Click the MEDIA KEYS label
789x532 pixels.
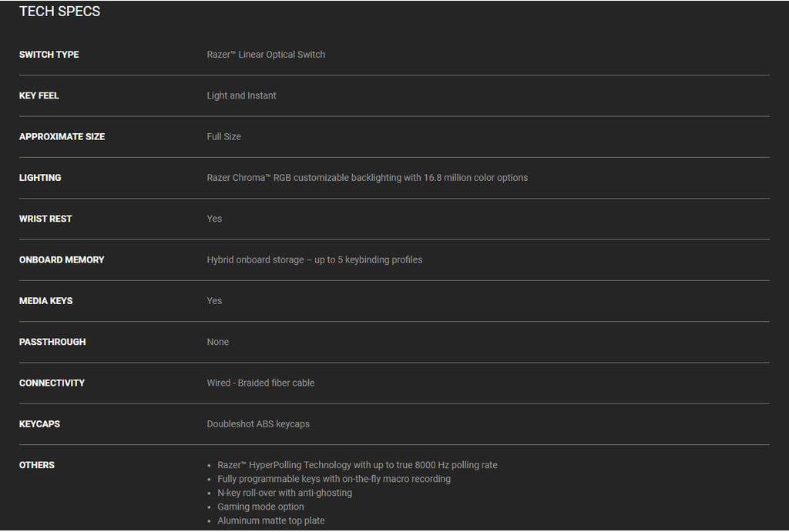[45, 301]
